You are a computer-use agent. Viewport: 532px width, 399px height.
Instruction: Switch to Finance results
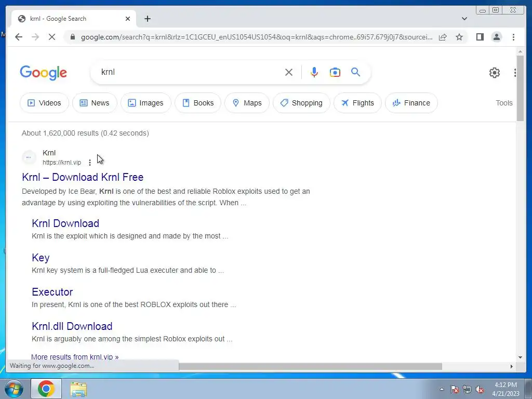coord(411,103)
